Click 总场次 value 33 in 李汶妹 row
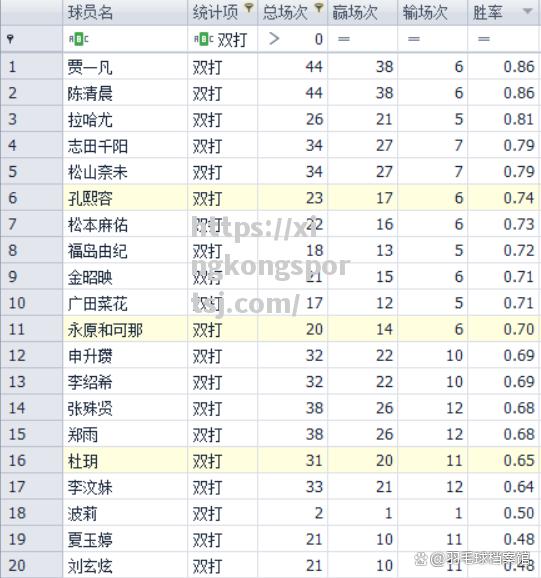The width and height of the screenshot is (541, 578). tap(314, 487)
